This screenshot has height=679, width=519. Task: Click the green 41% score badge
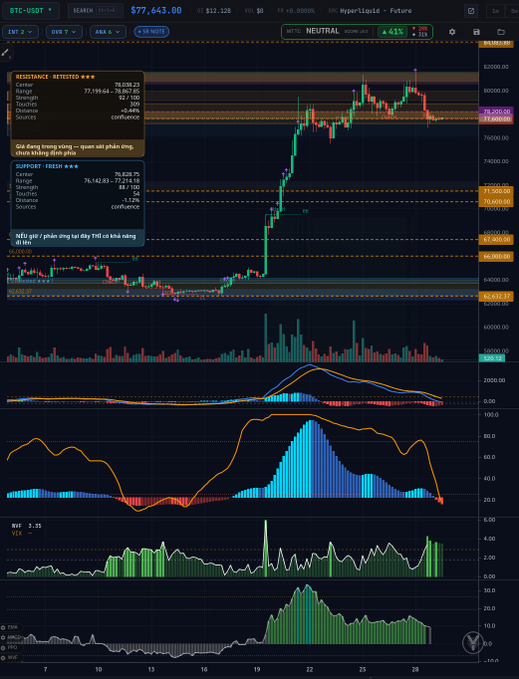[x=393, y=32]
